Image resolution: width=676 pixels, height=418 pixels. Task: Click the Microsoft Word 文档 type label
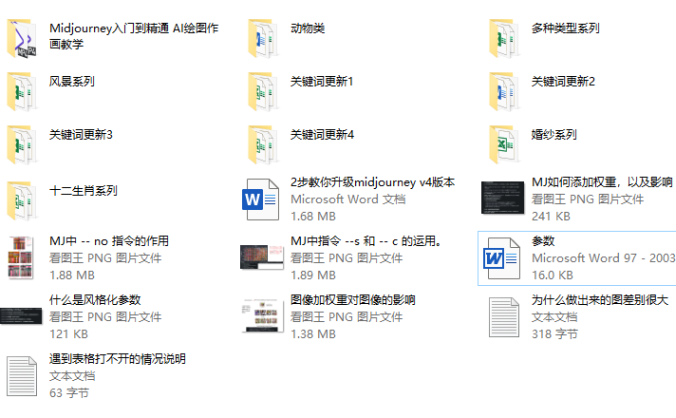tap(348, 199)
